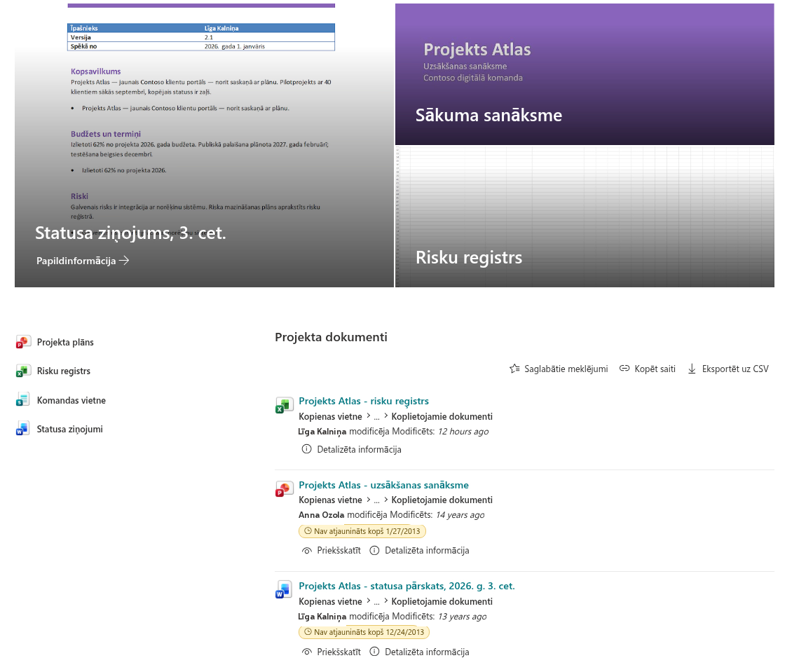
Task: Open Statusa ziņojums, 3. cet. hero tile
Action: [x=204, y=145]
